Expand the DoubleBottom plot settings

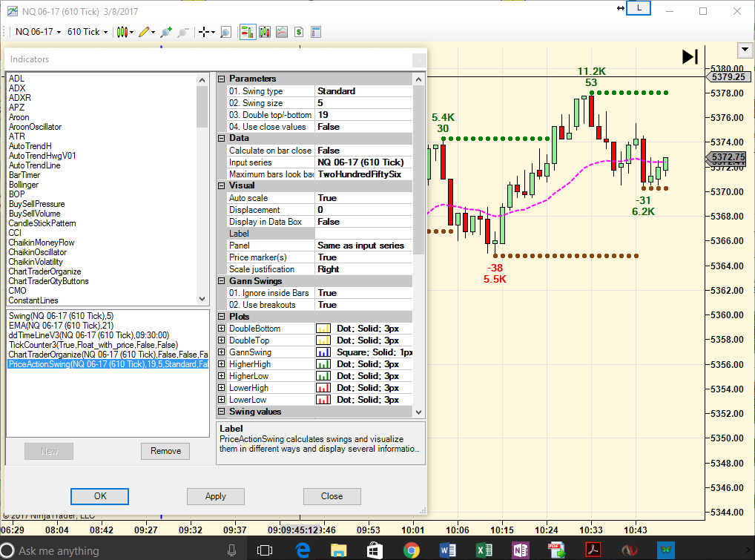(x=222, y=329)
